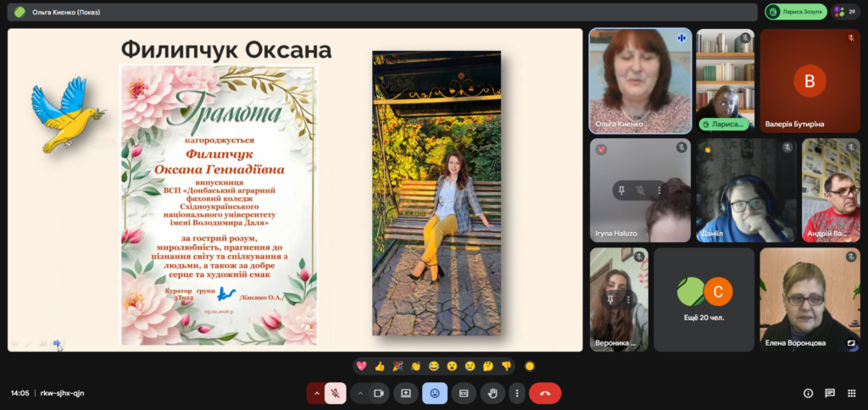
Task: Open the in-call chat panel
Action: [x=830, y=393]
